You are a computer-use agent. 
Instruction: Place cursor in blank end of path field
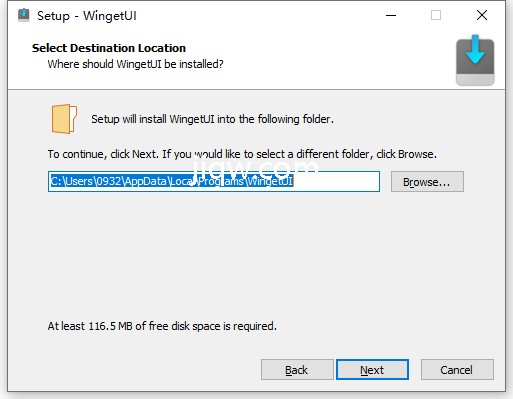tap(336, 181)
